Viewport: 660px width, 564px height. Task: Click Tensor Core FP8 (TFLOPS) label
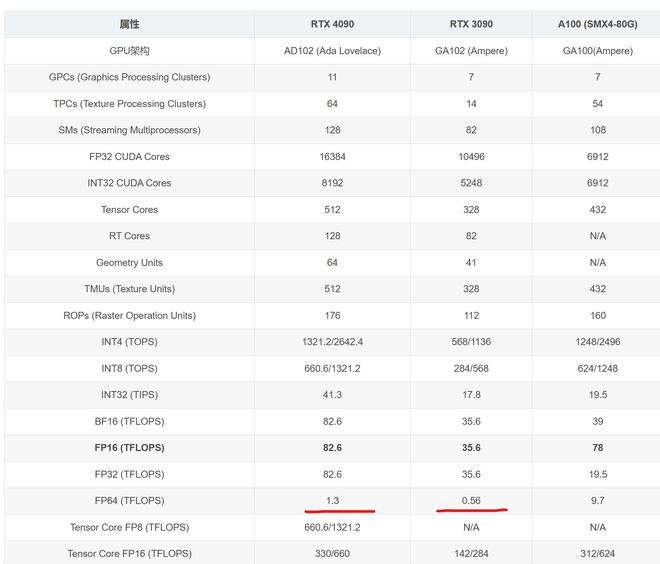point(129,527)
